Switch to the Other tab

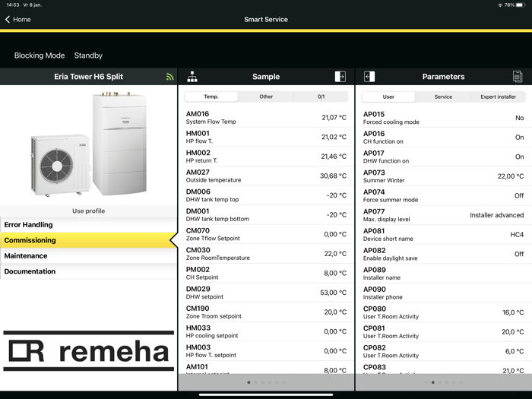[x=266, y=97]
